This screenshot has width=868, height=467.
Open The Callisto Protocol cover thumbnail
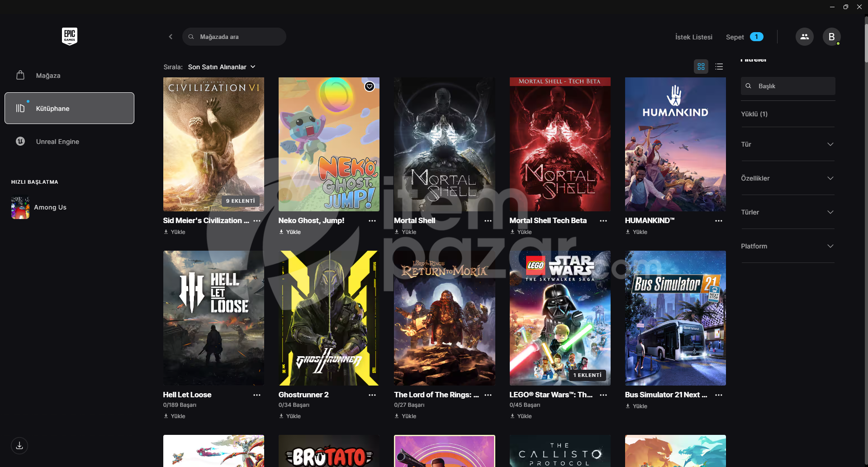[x=560, y=451]
